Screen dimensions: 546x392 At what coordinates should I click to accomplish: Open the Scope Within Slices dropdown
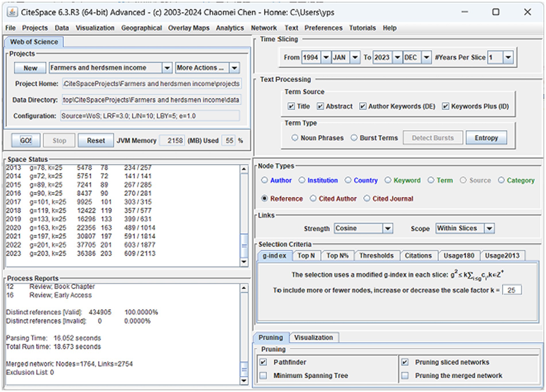tap(489, 229)
